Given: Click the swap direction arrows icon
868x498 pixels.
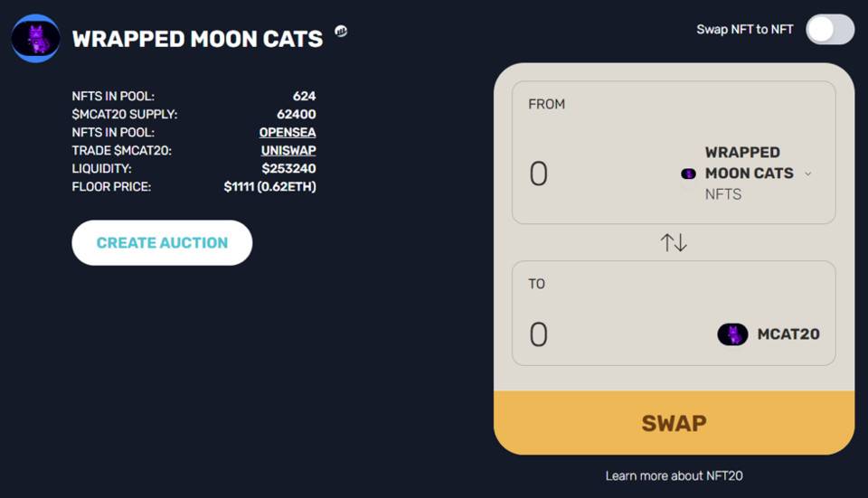Looking at the screenshot, I should point(674,242).
